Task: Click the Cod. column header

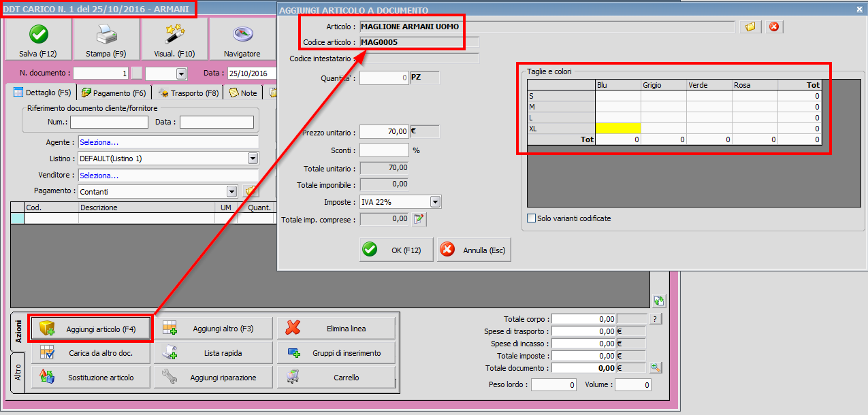Action: coord(51,207)
